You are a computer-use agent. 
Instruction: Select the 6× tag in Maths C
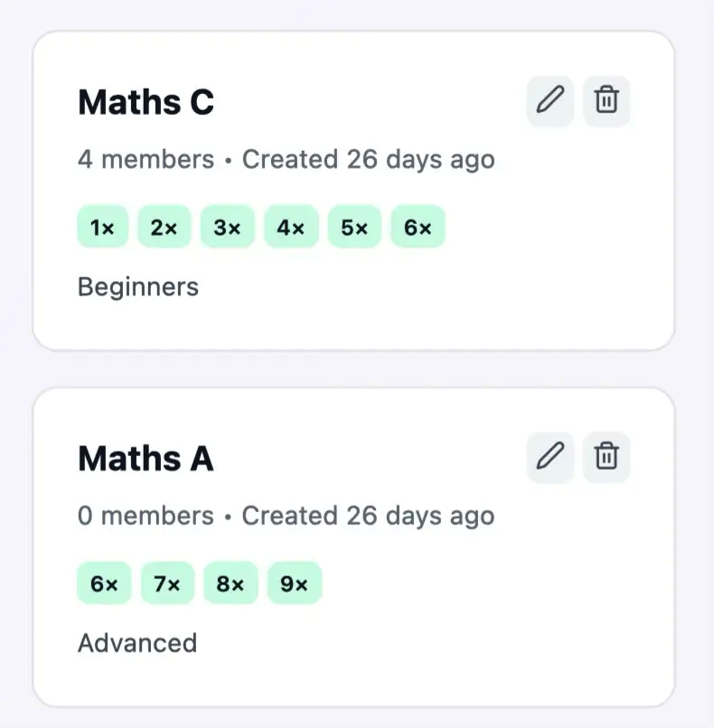pyautogui.click(x=418, y=228)
